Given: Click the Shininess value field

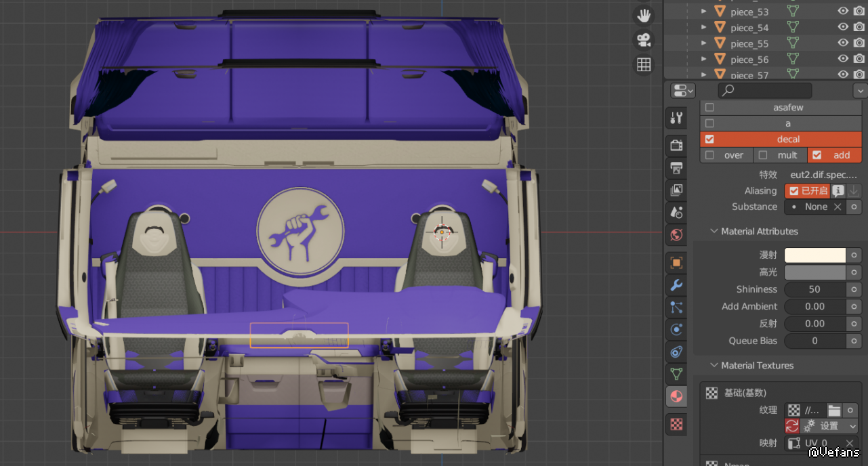Looking at the screenshot, I should coord(814,289).
